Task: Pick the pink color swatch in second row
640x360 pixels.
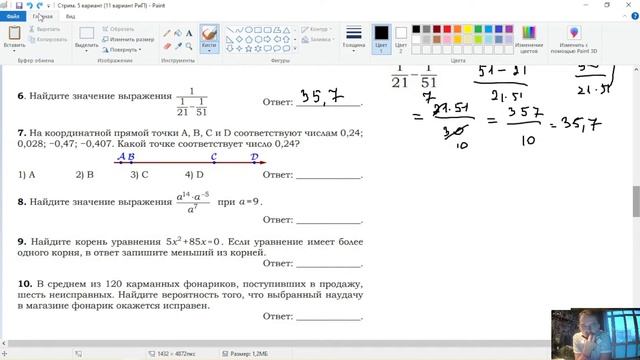Action: click(x=447, y=40)
